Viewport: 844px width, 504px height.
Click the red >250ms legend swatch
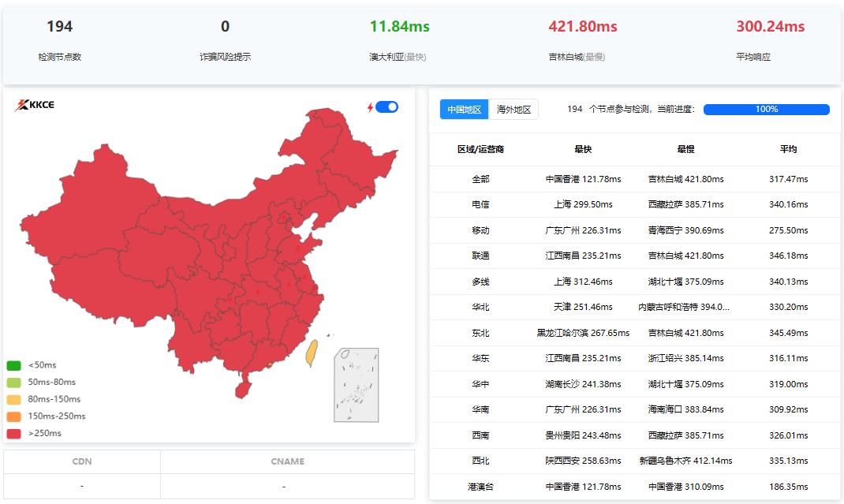coord(13,433)
